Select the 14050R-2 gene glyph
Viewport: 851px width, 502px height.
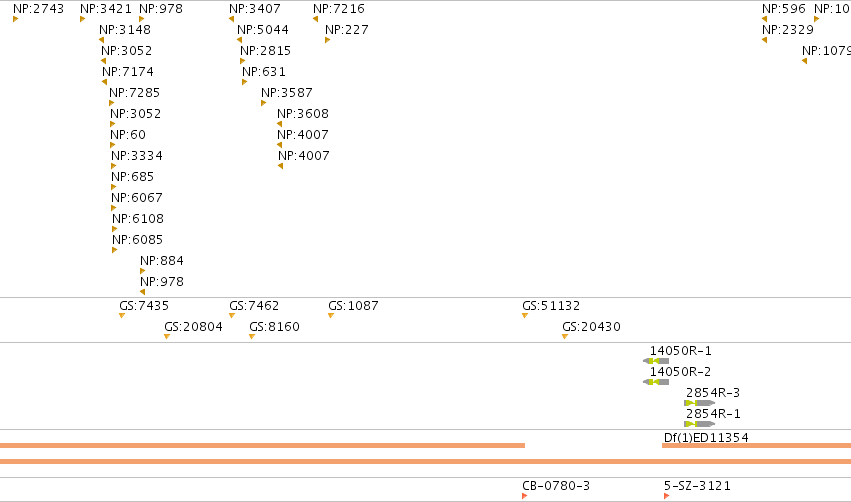656,382
